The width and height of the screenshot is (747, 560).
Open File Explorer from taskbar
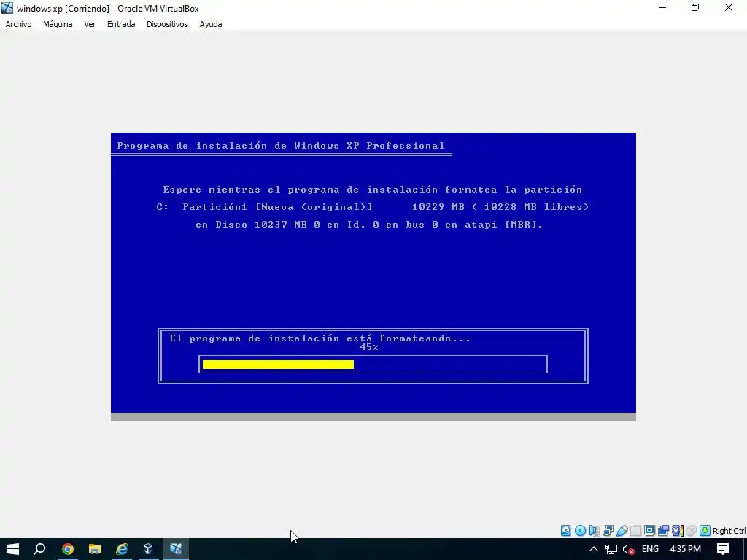[x=95, y=549]
